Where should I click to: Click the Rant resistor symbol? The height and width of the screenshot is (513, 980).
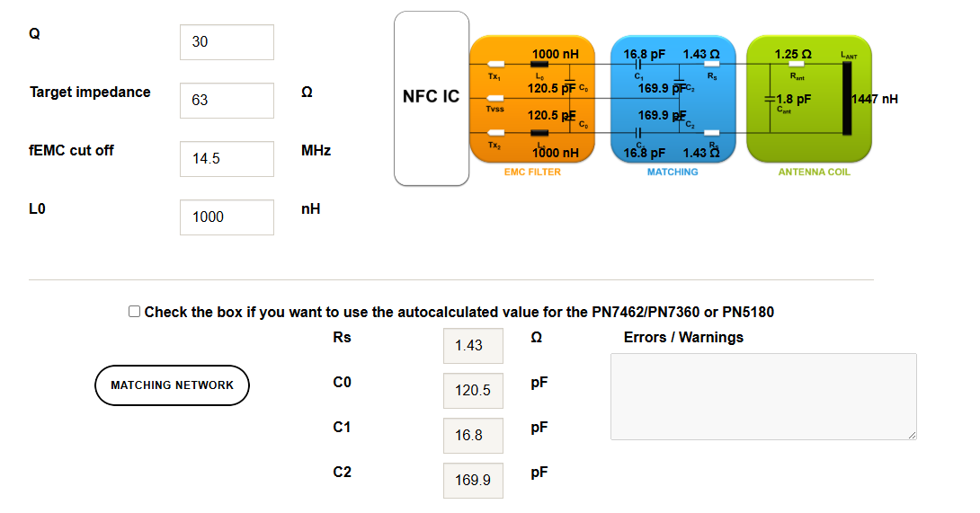[796, 65]
